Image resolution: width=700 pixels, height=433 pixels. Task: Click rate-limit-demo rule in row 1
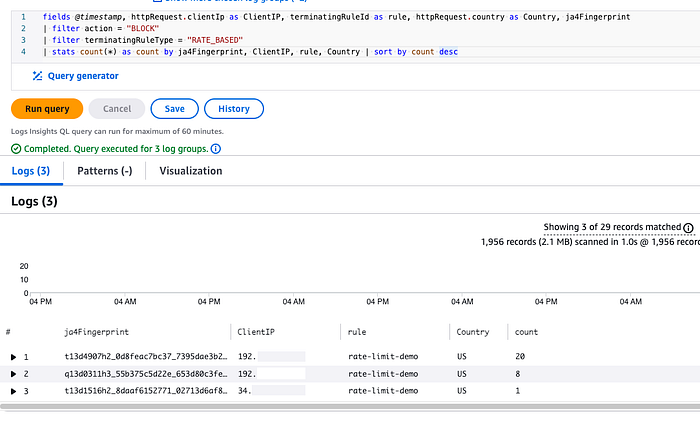click(383, 357)
